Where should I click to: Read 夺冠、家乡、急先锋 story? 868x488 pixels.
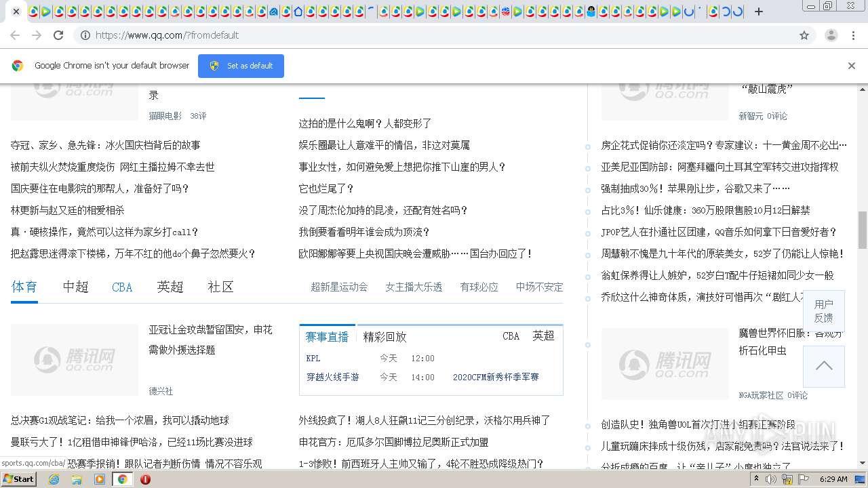[x=106, y=145]
